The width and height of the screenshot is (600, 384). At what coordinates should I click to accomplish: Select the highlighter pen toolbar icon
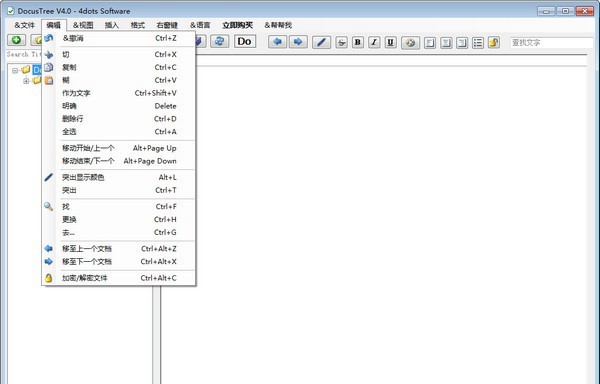[321, 42]
